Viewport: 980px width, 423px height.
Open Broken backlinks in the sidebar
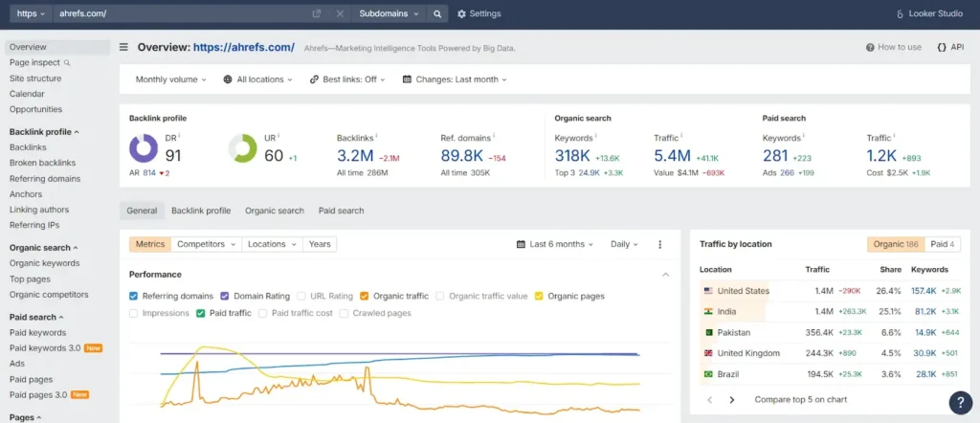tap(42, 163)
